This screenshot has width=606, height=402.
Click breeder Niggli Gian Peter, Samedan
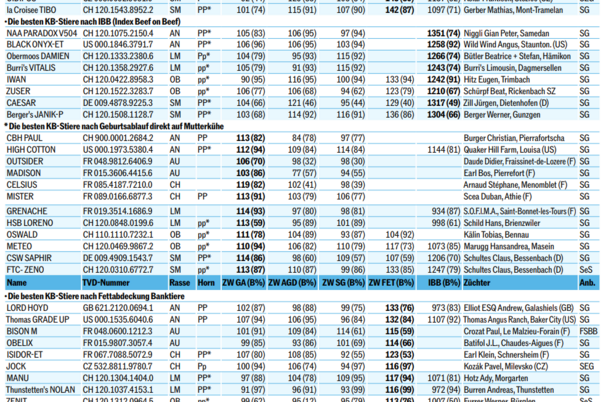tap(506, 34)
